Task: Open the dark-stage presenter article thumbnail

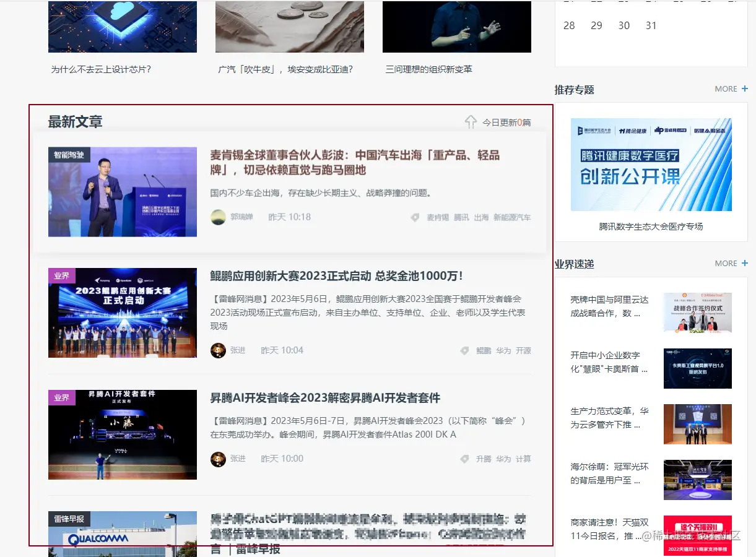Action: pos(457,27)
